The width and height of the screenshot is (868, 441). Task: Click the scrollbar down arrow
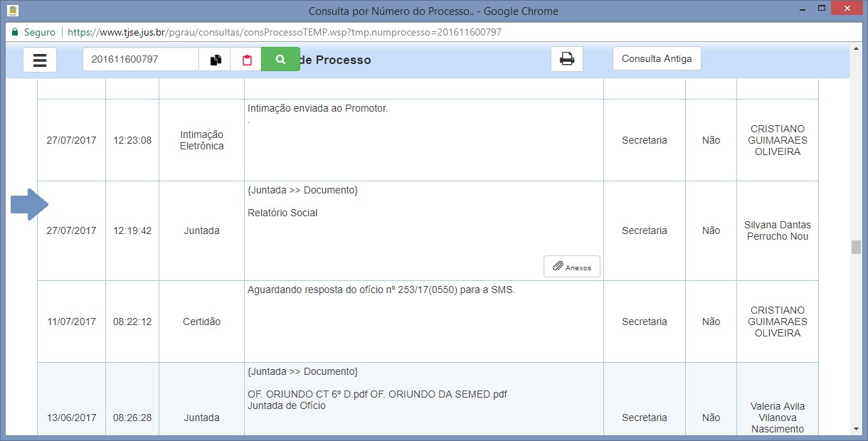pyautogui.click(x=856, y=429)
